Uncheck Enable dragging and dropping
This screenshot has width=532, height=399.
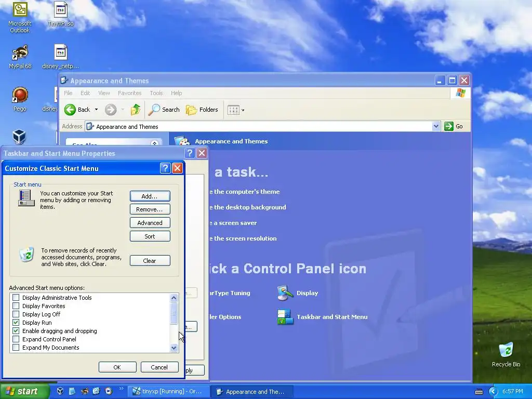pyautogui.click(x=16, y=331)
